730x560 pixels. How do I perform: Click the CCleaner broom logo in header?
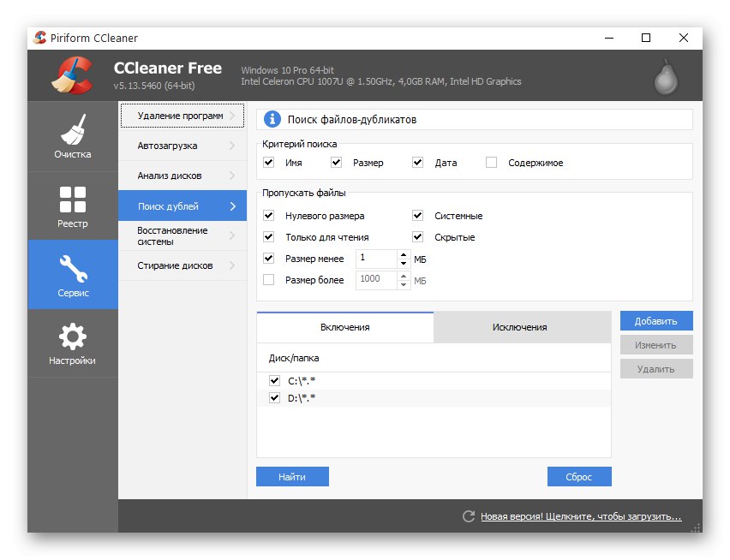(x=73, y=75)
